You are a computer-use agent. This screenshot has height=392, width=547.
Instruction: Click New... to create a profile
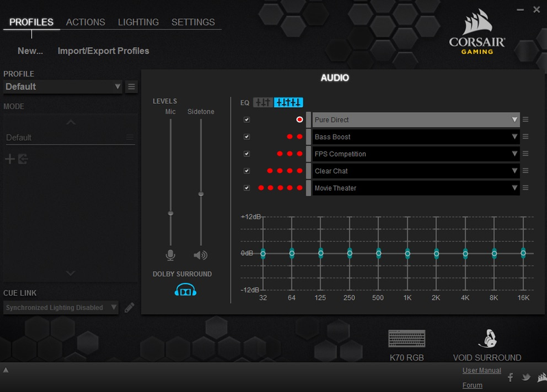[x=30, y=51]
